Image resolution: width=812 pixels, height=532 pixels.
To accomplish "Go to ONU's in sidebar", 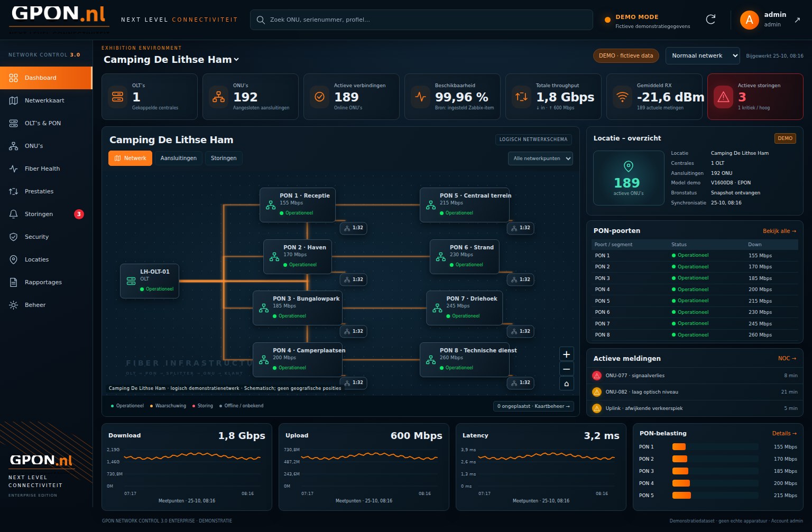I will pos(46,146).
